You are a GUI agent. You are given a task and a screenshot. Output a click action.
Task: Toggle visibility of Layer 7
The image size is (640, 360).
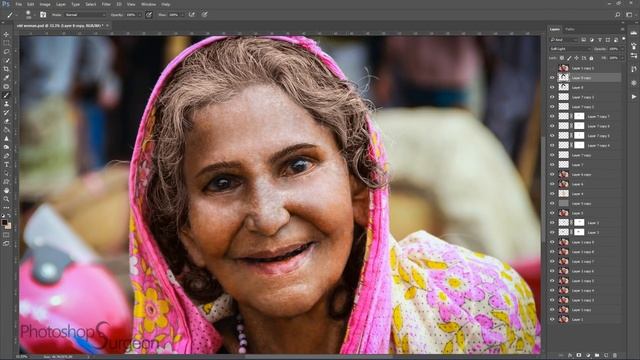tap(552, 164)
